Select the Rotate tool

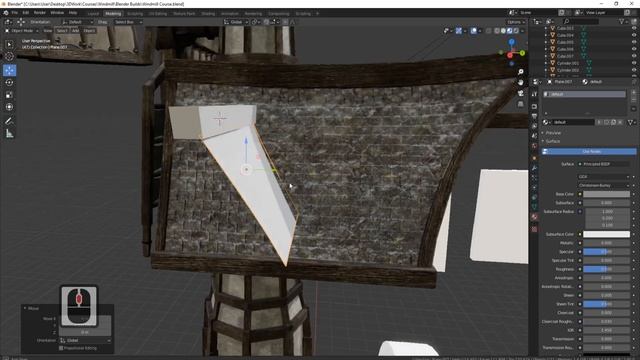(9, 82)
